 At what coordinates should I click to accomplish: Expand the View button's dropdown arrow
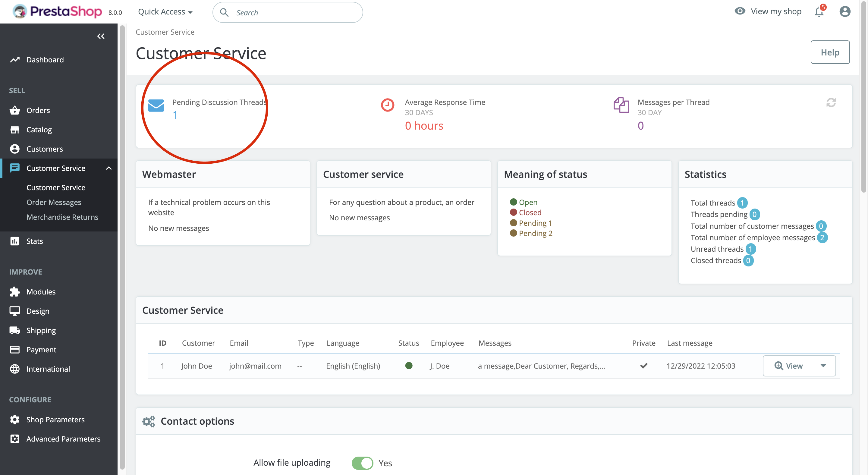tap(823, 366)
